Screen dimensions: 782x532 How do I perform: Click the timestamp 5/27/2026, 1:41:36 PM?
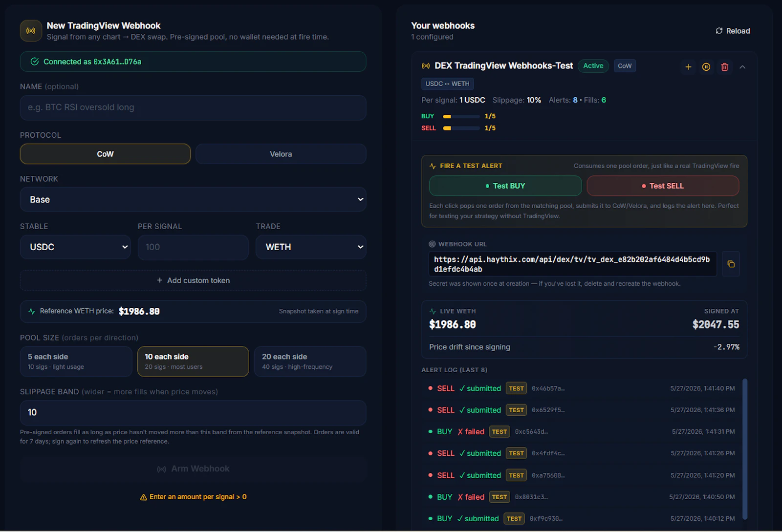coord(703,410)
